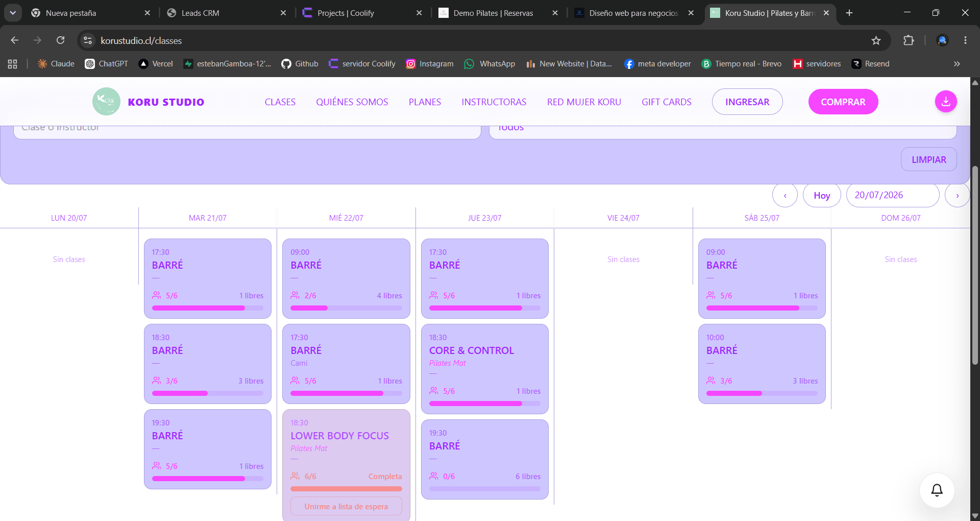The height and width of the screenshot is (521, 980).
Task: Open the tab search dropdown arrow
Action: click(13, 13)
